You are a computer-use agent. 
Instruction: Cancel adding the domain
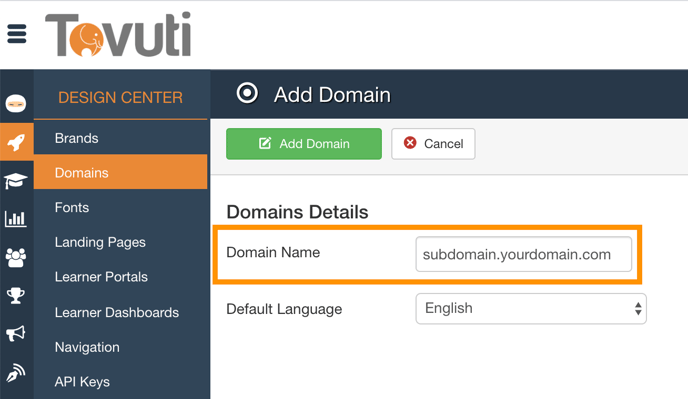pyautogui.click(x=433, y=144)
